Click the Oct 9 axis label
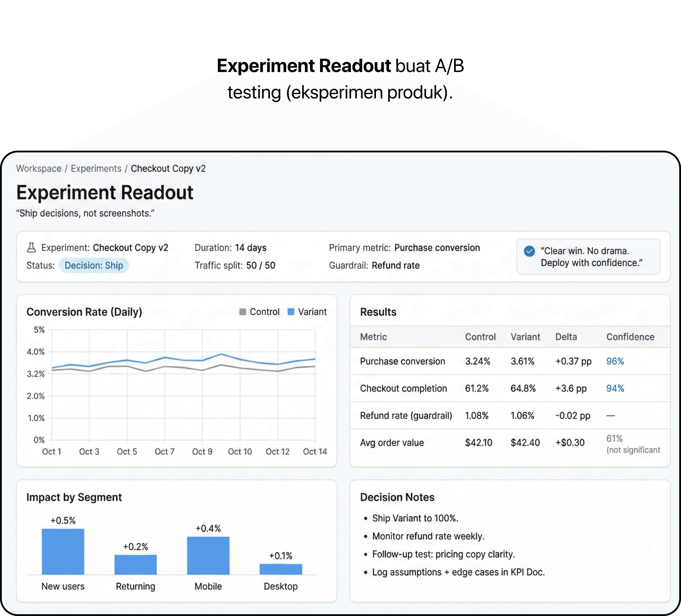This screenshot has height=616, width=681. [202, 451]
